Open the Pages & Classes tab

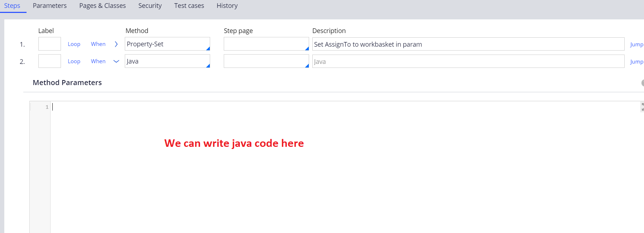pos(103,6)
